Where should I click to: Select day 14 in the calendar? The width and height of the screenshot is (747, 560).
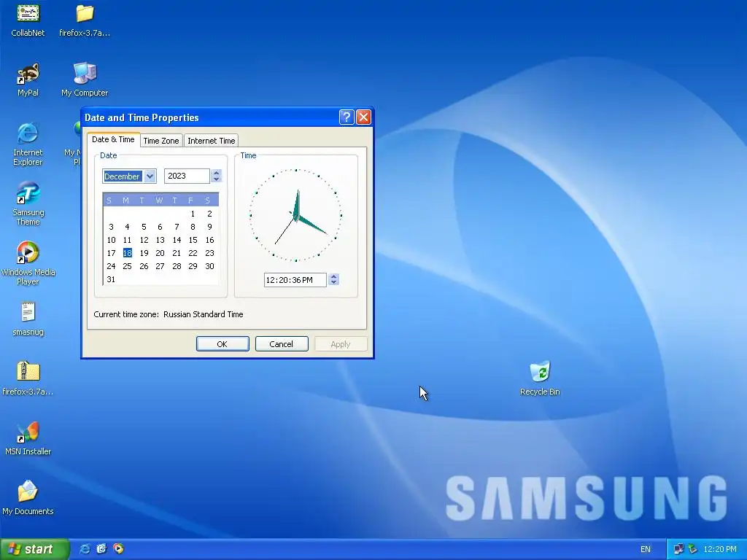click(177, 240)
